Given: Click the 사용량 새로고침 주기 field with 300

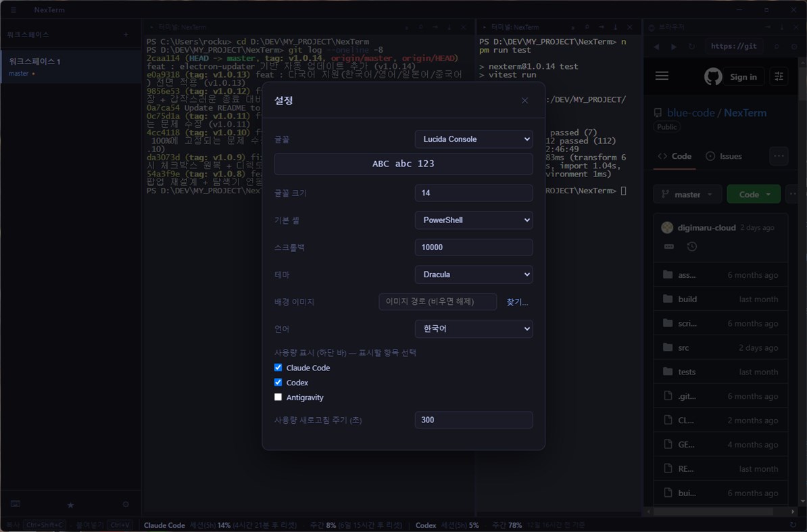Looking at the screenshot, I should coord(474,420).
